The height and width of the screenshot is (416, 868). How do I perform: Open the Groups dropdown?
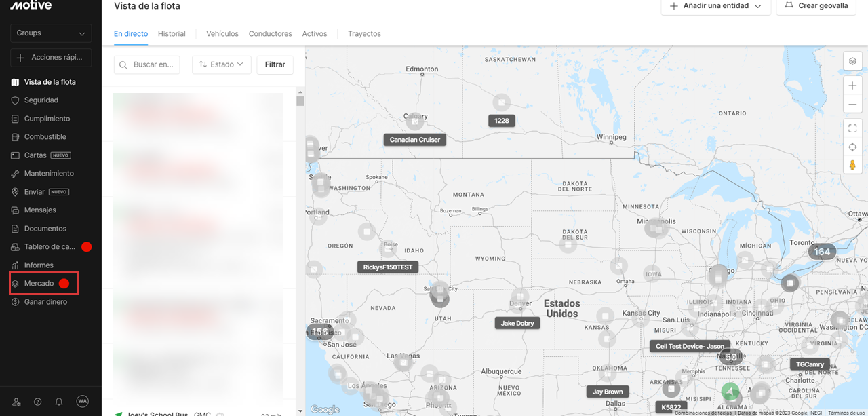click(x=51, y=33)
